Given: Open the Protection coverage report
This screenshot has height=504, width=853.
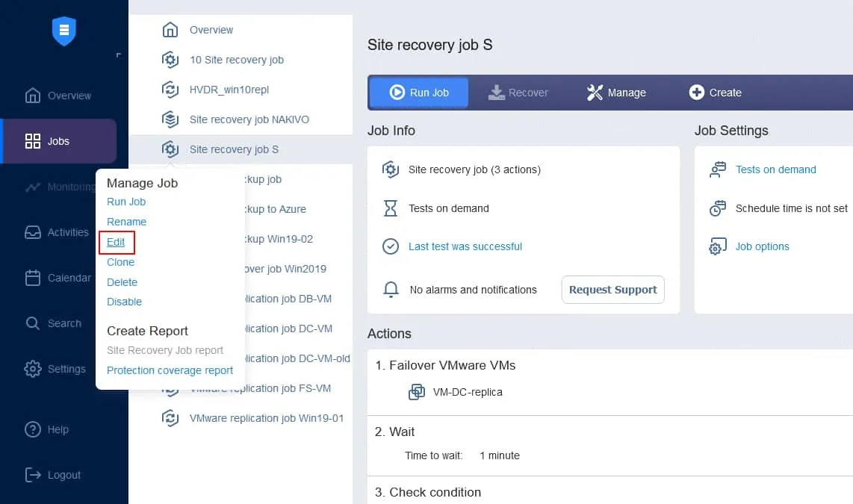Looking at the screenshot, I should click(170, 370).
